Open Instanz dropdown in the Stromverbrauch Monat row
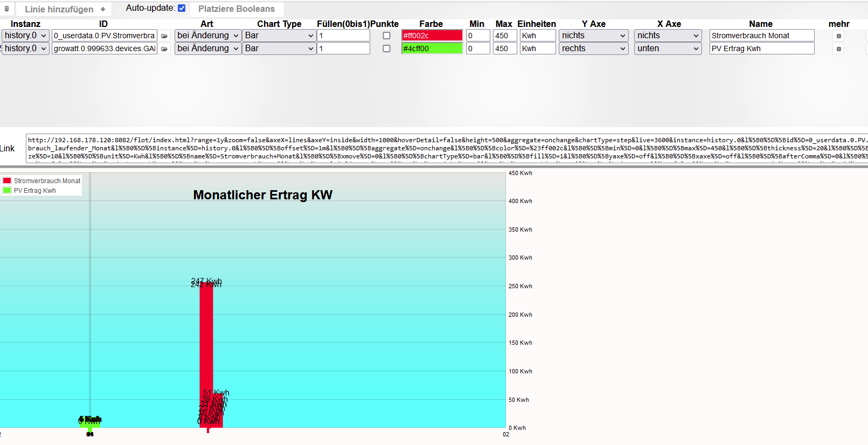Image resolution: width=868 pixels, height=445 pixels. pos(25,36)
